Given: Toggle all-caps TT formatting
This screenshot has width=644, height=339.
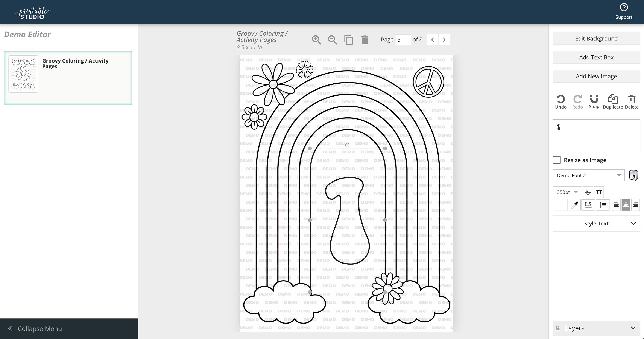Looking at the screenshot, I should tap(599, 192).
